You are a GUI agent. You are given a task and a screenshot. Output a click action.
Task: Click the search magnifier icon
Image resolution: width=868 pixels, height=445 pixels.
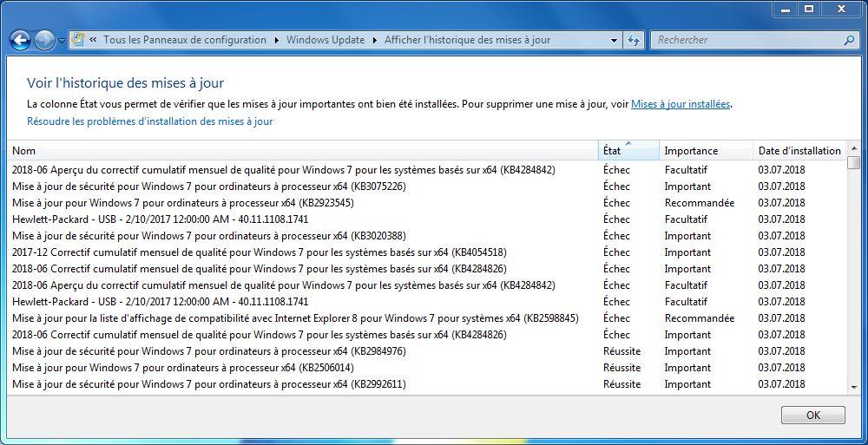(x=849, y=40)
